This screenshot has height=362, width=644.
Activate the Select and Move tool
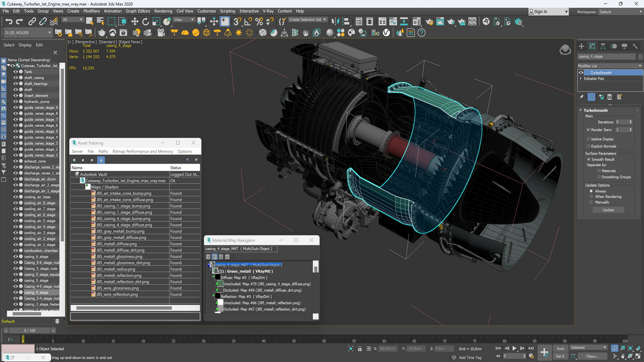pyautogui.click(x=135, y=22)
